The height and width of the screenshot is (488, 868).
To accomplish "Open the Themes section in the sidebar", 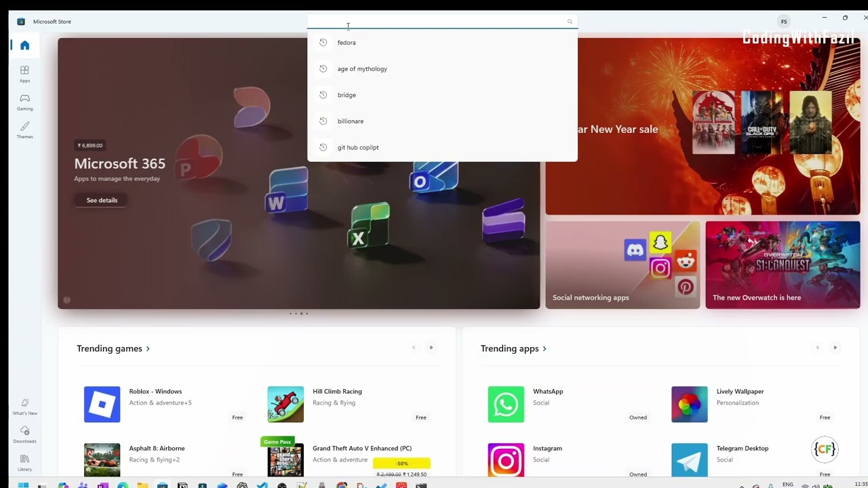I will [24, 130].
